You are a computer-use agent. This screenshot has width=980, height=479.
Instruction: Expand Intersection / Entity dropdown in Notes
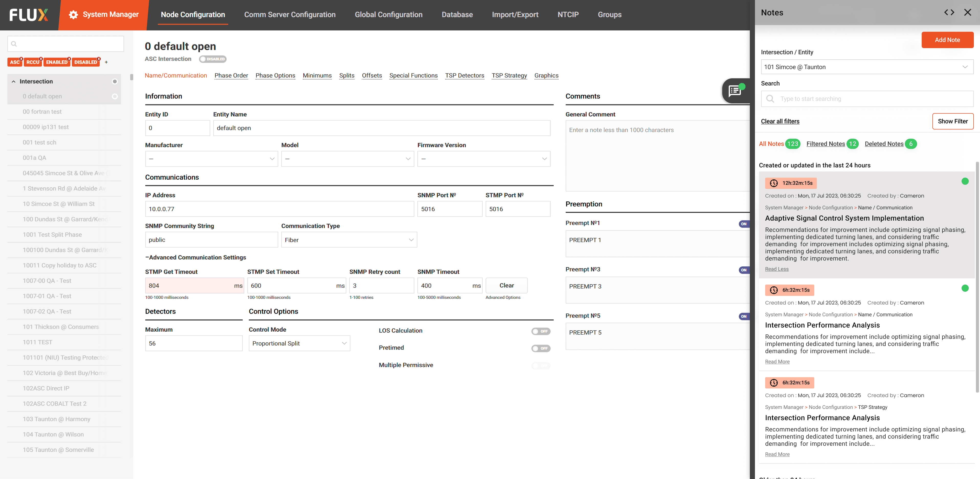[965, 67]
